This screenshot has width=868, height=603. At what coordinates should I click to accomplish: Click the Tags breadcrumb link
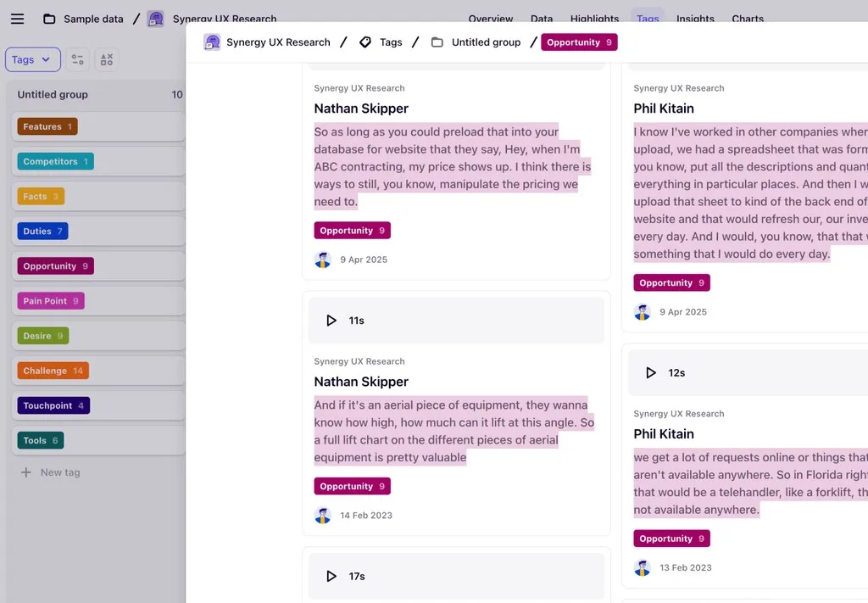click(391, 42)
